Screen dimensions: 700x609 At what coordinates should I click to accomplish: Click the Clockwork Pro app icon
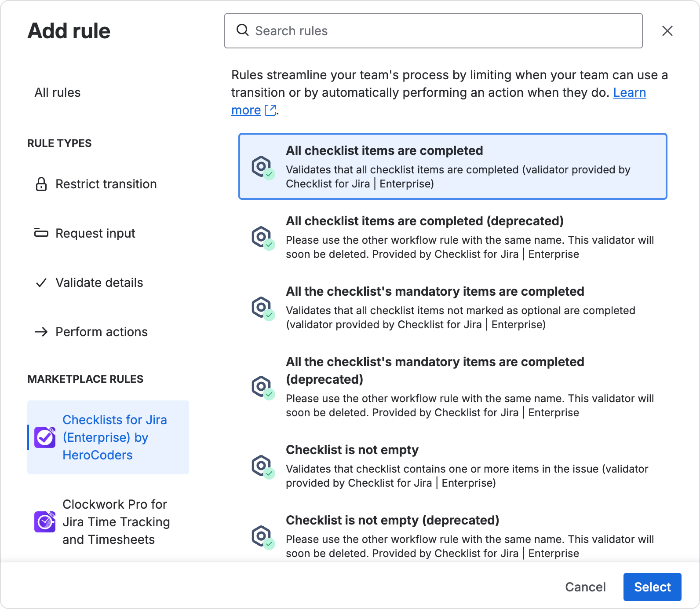coord(45,522)
